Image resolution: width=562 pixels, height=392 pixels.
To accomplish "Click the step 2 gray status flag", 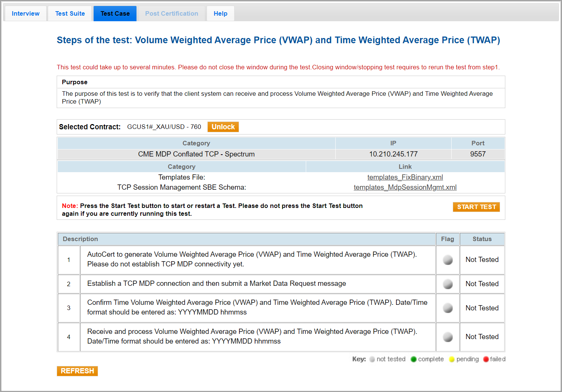I will pos(448,284).
